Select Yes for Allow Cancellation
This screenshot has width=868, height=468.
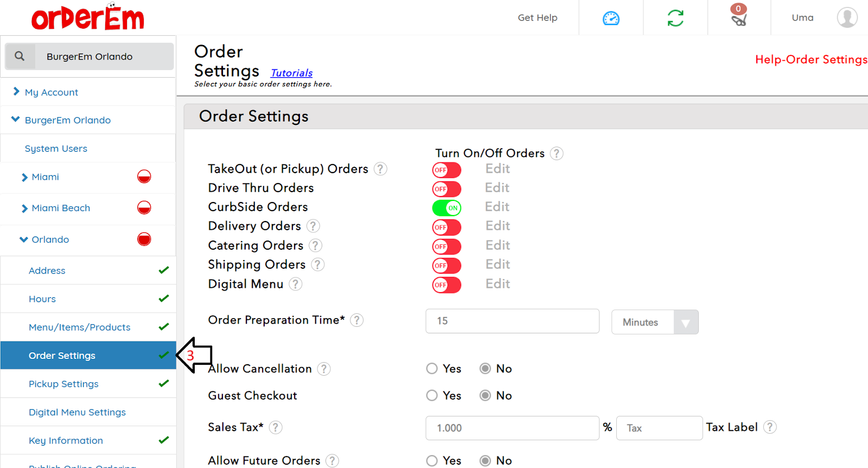point(432,369)
